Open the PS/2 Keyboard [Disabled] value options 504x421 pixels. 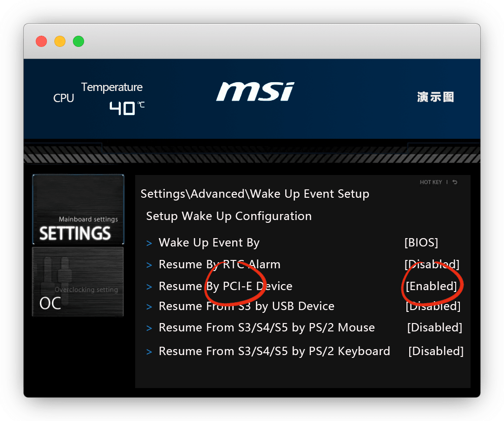click(x=436, y=351)
